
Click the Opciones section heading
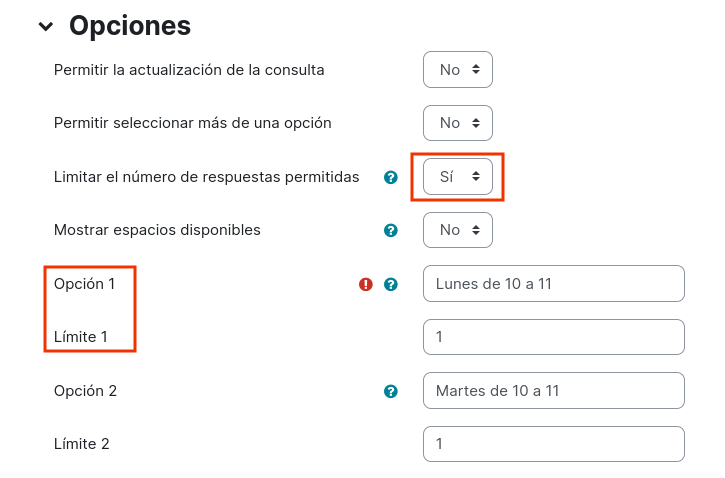point(130,25)
